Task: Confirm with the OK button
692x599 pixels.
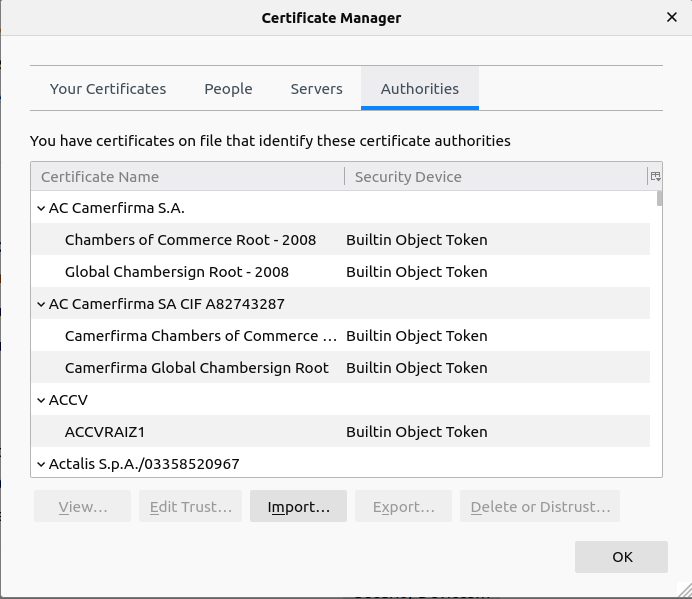Action: pyautogui.click(x=621, y=557)
